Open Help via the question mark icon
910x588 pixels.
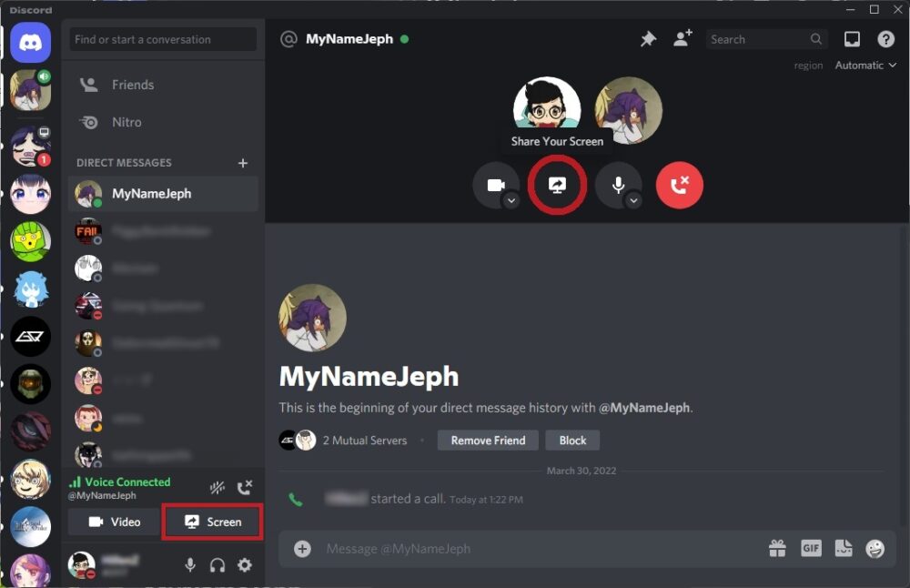point(886,39)
